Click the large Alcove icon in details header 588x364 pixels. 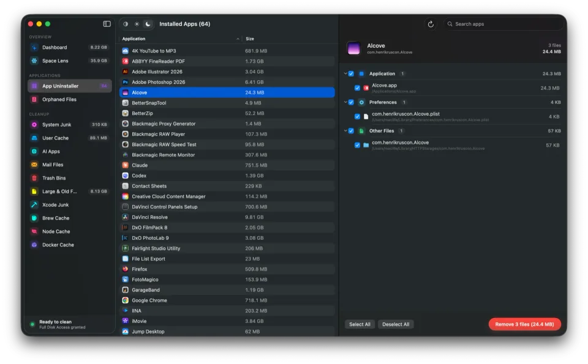(x=353, y=48)
